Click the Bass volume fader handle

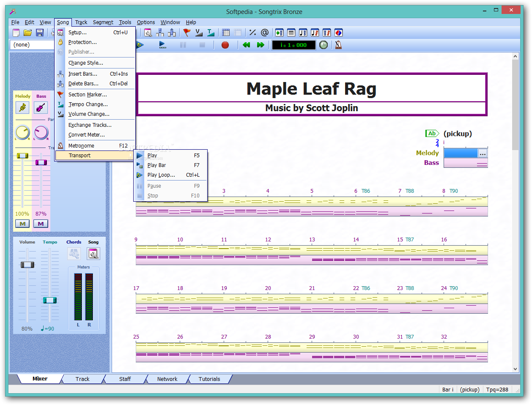(41, 162)
